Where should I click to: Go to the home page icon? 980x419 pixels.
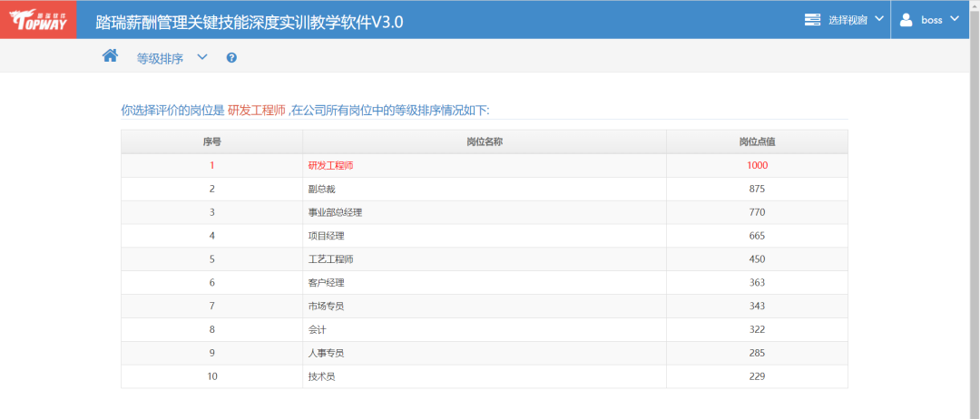[x=110, y=56]
